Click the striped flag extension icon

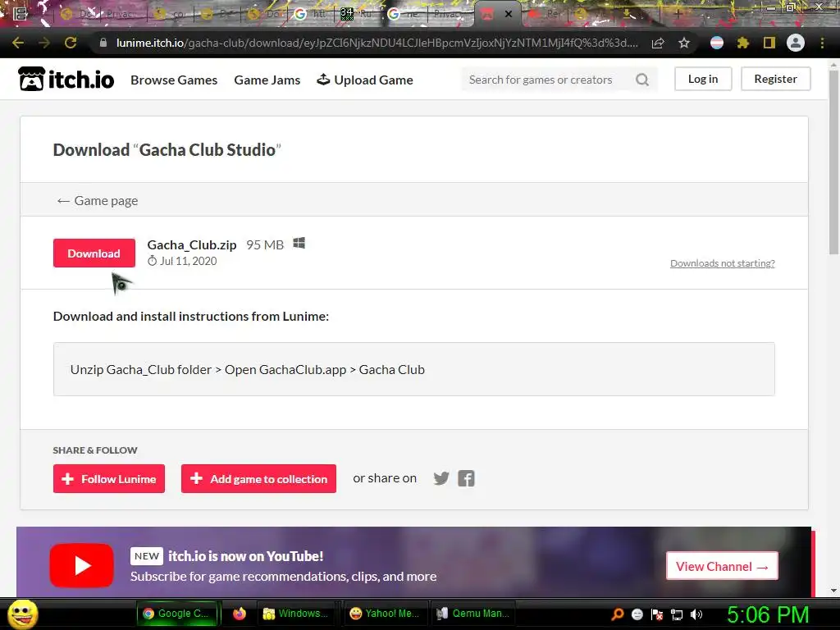point(717,43)
